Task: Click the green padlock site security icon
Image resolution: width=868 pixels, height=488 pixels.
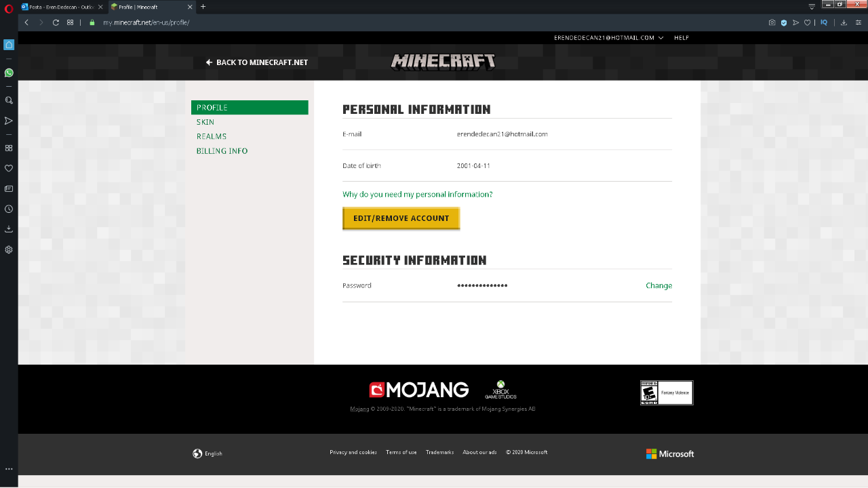Action: click(x=92, y=22)
